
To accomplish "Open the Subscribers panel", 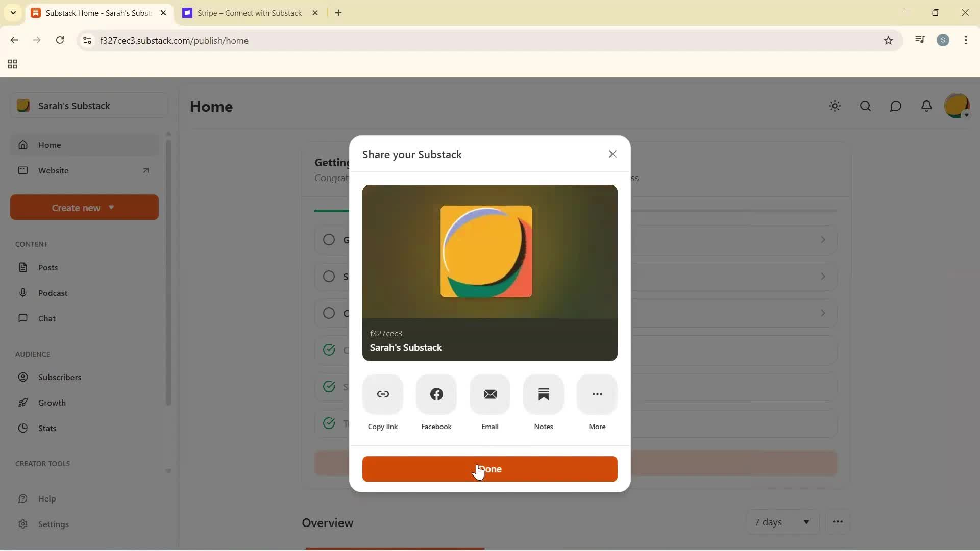I will [23, 378].
